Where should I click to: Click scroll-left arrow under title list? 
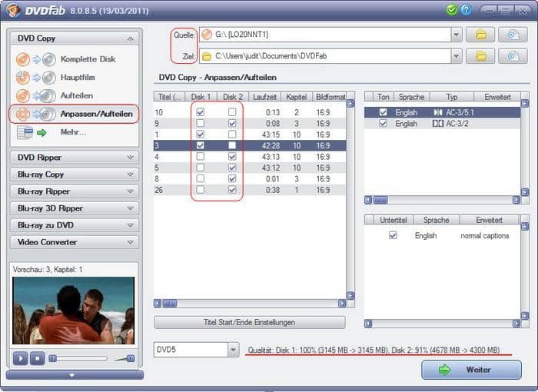coord(158,304)
